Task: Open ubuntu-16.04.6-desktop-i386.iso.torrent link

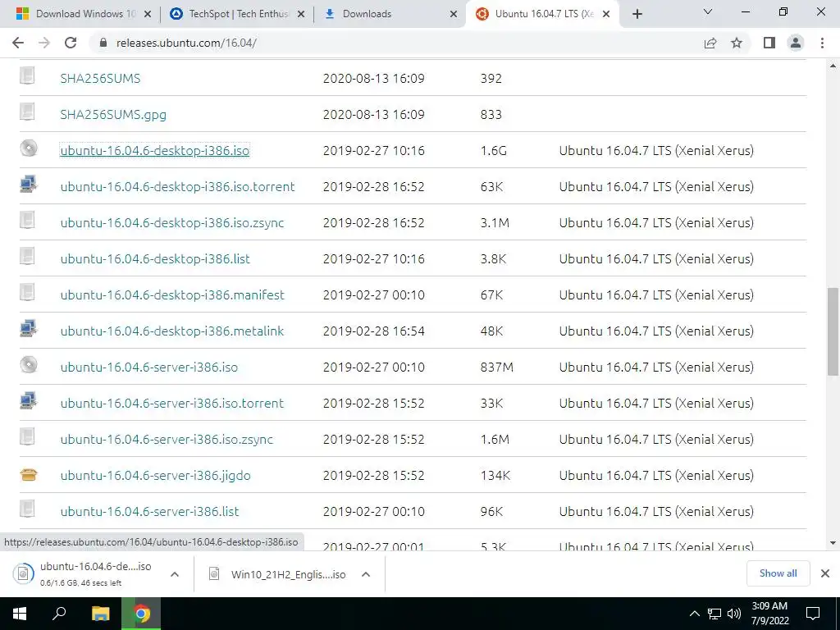Action: click(x=177, y=186)
